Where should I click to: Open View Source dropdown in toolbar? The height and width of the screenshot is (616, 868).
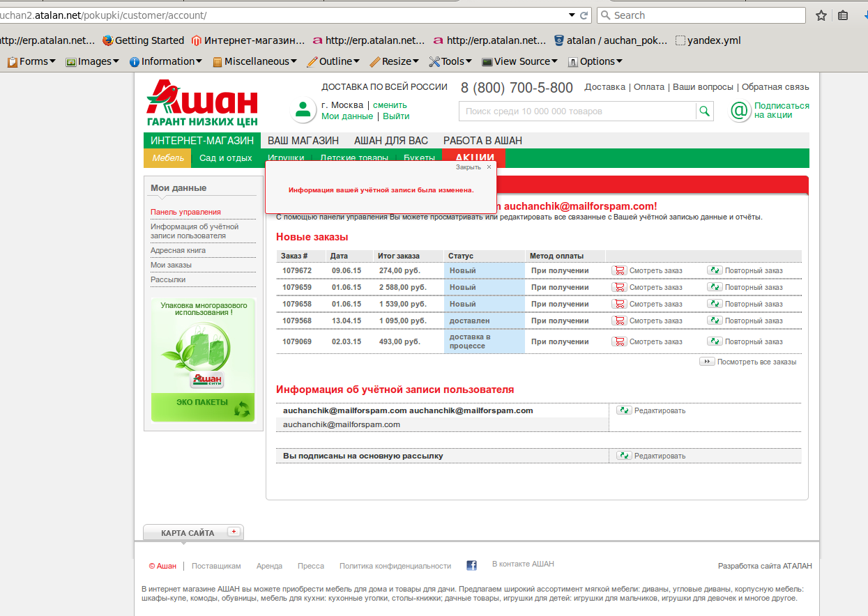[520, 61]
